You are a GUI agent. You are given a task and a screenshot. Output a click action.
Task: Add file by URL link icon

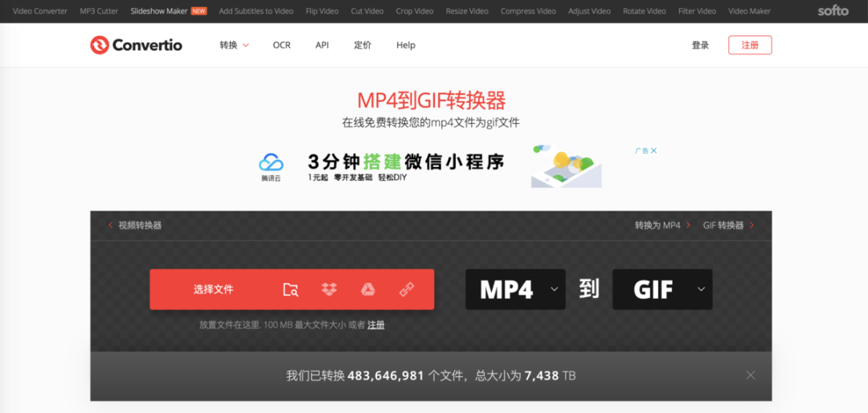point(407,289)
